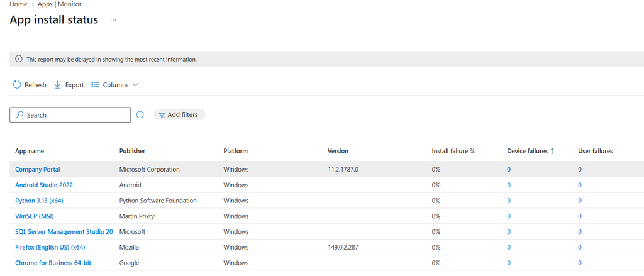
Task: Sort by App name column header
Action: click(30, 151)
